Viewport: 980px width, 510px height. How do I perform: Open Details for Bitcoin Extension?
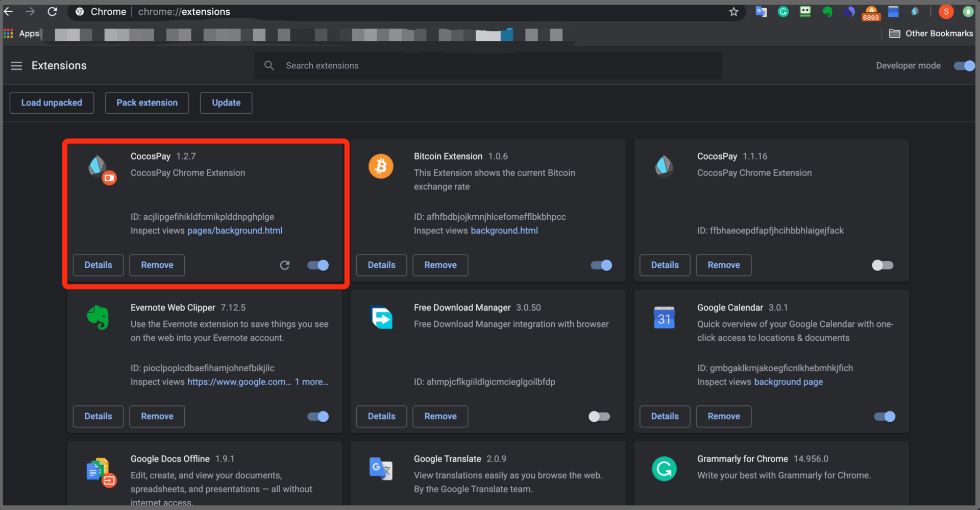pyautogui.click(x=381, y=265)
